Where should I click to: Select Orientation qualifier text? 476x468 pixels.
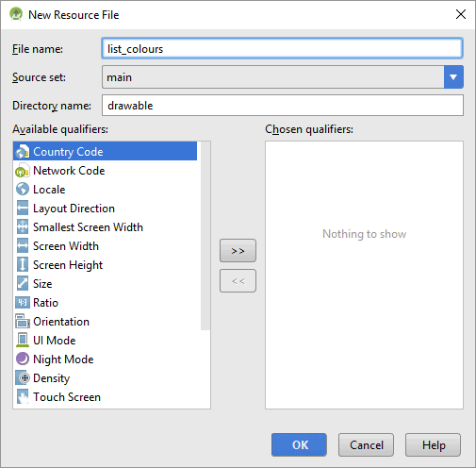click(61, 322)
